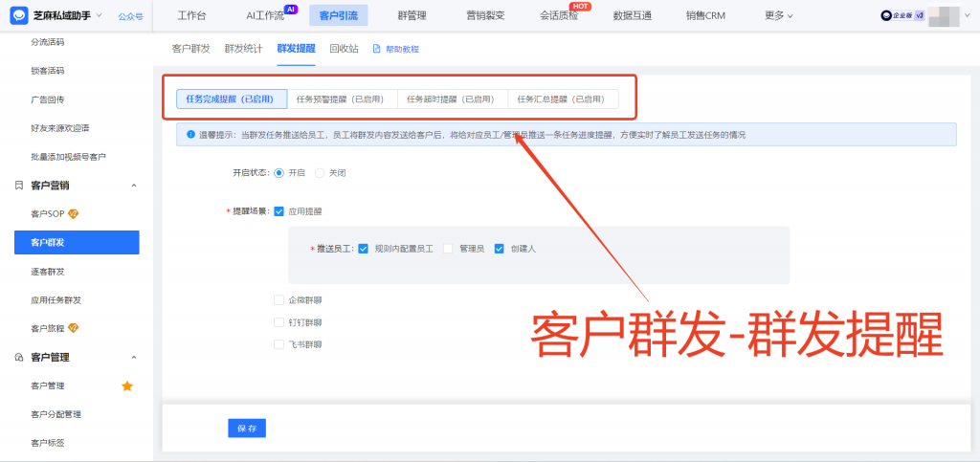Switch to the 群发提醒 tab
This screenshot has width=980, height=462.
(297, 49)
